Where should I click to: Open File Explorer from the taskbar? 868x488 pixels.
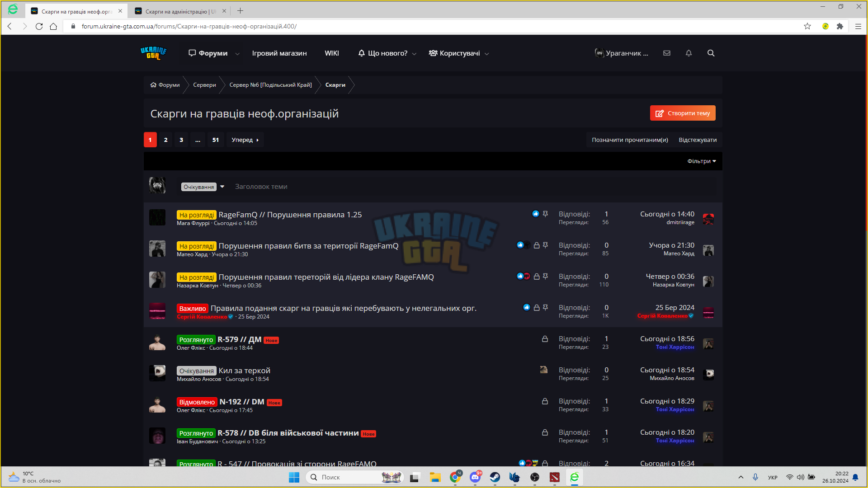[x=435, y=477]
